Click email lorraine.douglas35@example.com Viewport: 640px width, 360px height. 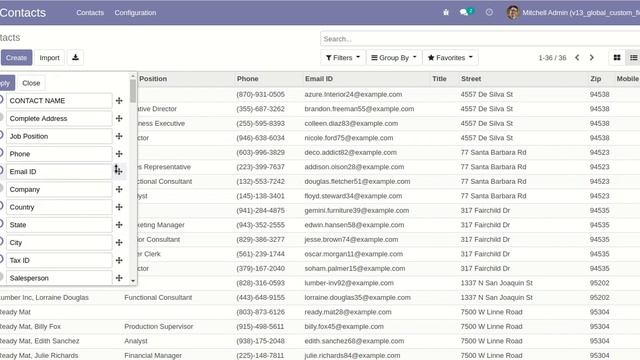click(358, 298)
